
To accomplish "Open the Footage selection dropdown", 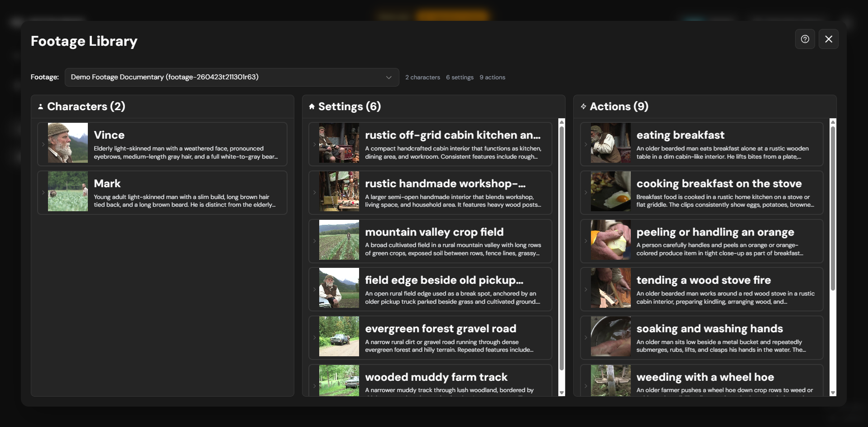I will [x=232, y=77].
